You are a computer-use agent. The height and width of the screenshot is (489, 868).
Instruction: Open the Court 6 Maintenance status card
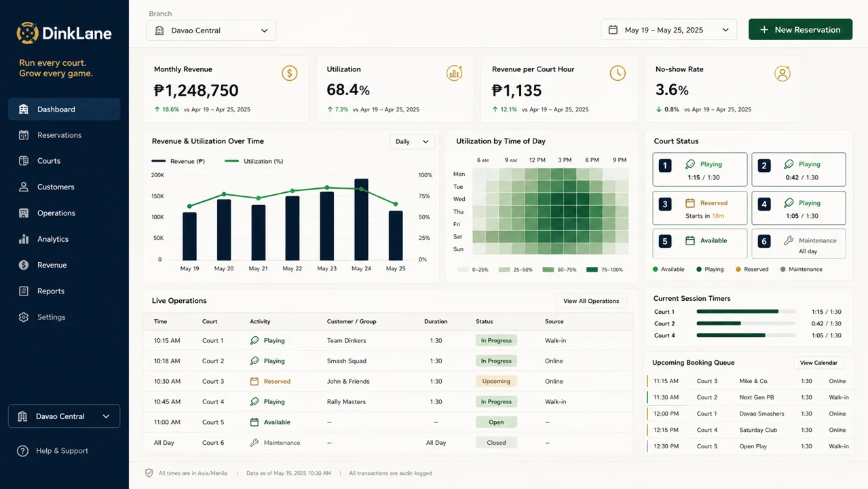pyautogui.click(x=799, y=244)
